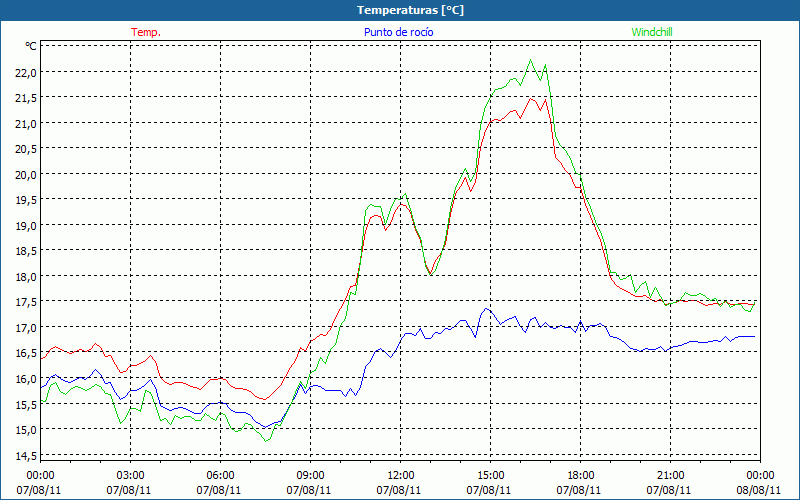Screen dimensions: 800x500
Task: Click the 18:00 time axis label
Action: (581, 476)
